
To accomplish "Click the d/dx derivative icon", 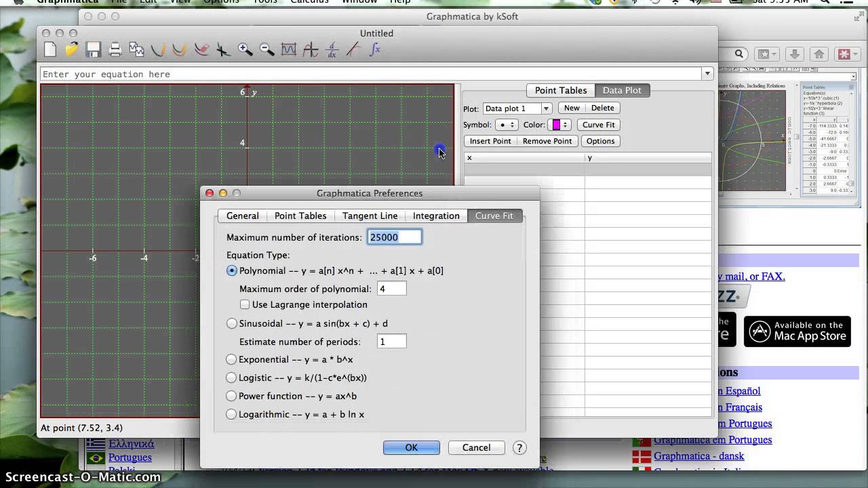I will pyautogui.click(x=332, y=49).
